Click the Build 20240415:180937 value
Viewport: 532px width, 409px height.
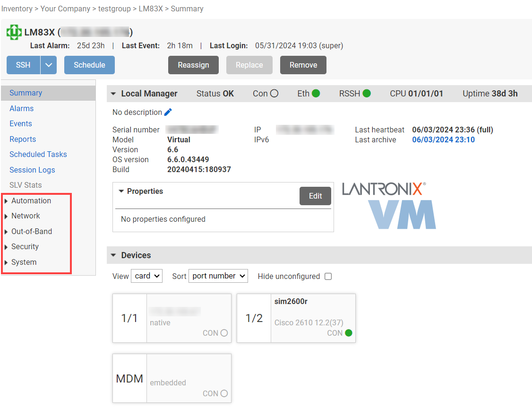point(199,169)
